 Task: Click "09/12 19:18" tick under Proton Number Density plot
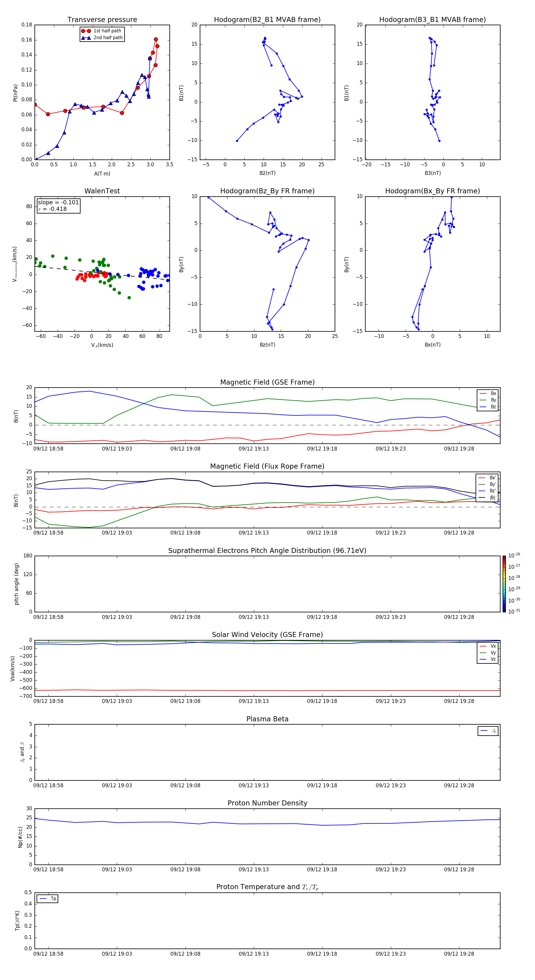tap(322, 870)
